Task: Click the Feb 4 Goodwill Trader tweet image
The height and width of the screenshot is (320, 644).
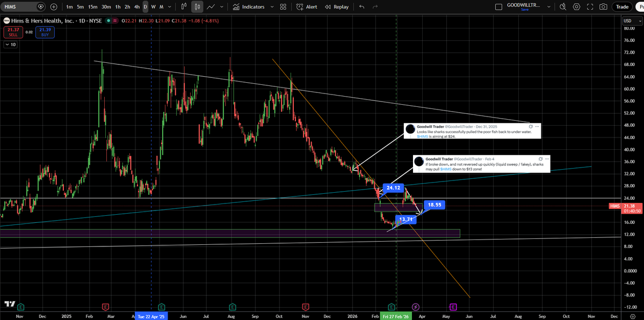Action: 481,164
